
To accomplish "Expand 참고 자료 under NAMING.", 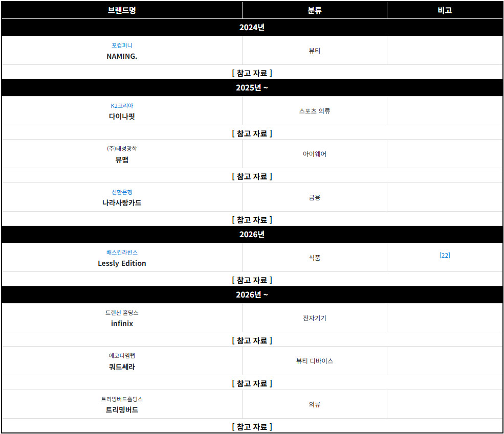I will pyautogui.click(x=252, y=73).
